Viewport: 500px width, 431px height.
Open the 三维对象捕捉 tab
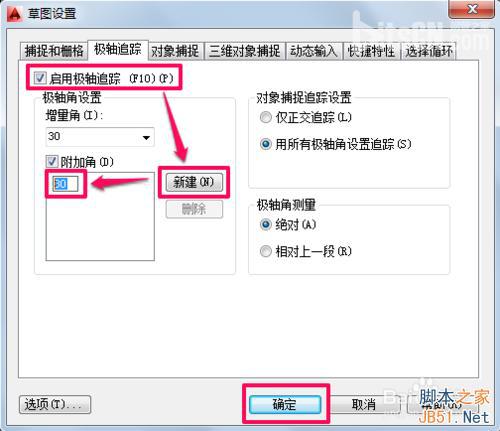coord(245,51)
